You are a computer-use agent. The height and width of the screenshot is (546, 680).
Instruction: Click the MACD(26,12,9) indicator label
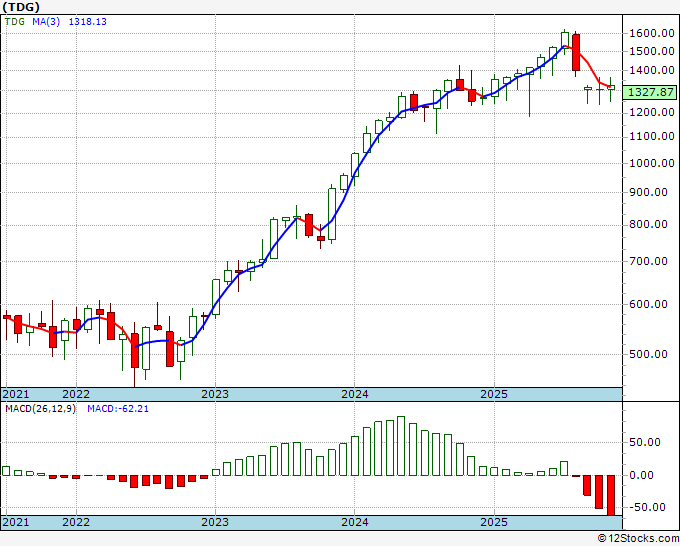click(40, 409)
